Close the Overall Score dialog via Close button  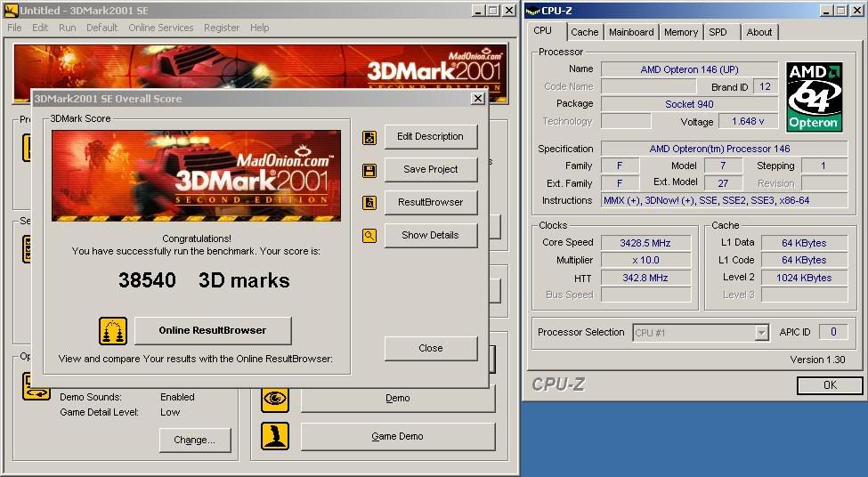click(431, 348)
